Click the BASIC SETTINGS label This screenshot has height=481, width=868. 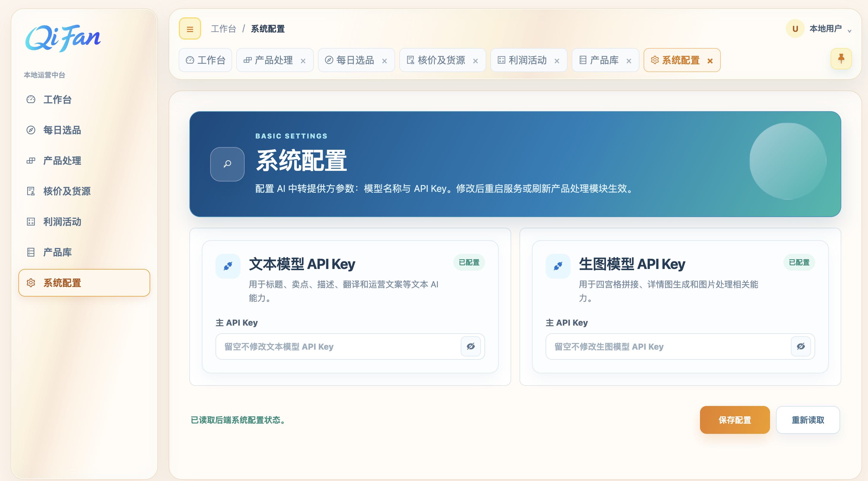point(292,136)
